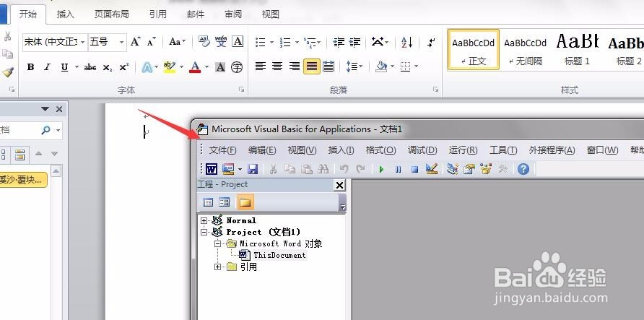Image resolution: width=644 pixels, height=320 pixels.
Task: Click Clear Formatting icon in Word ribbon
Action: click(204, 41)
